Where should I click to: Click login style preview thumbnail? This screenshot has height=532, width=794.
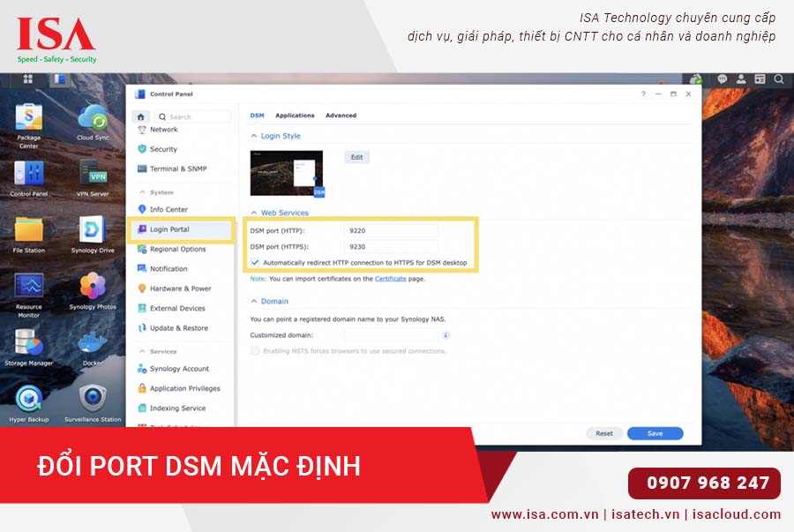[287, 173]
